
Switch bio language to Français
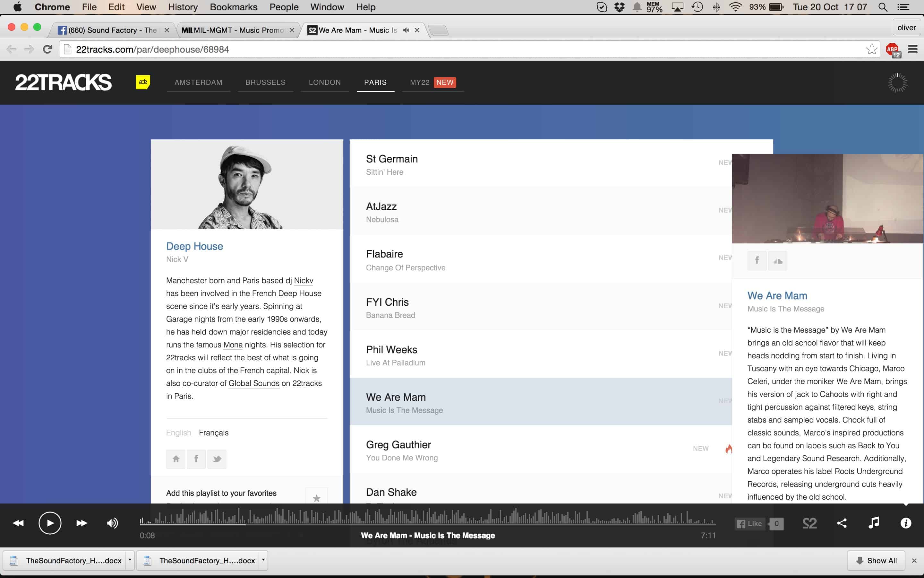213,432
